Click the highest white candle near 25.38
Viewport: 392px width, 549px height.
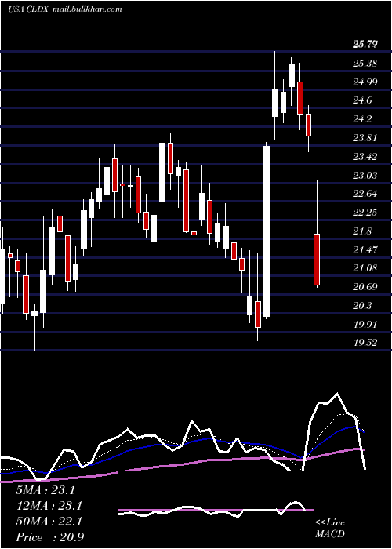click(x=292, y=75)
